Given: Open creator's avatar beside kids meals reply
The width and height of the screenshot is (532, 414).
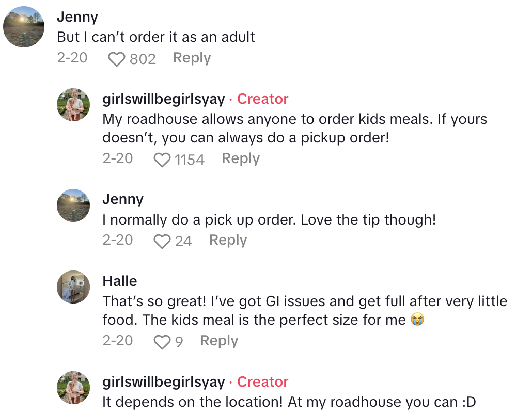Looking at the screenshot, I should pyautogui.click(x=73, y=105).
